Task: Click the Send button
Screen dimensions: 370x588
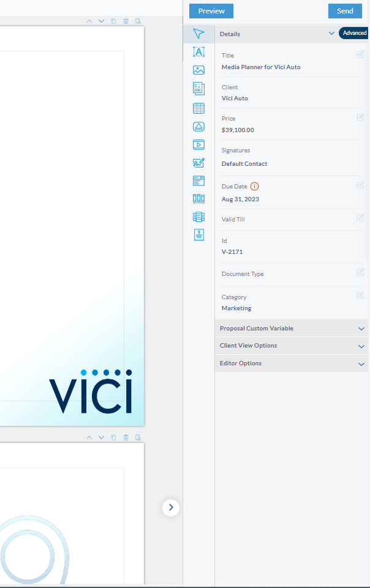Action: tap(345, 11)
